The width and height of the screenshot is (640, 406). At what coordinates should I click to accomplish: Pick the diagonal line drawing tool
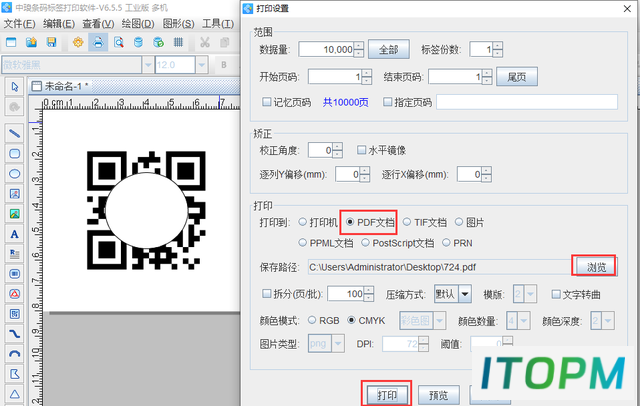pyautogui.click(x=15, y=133)
